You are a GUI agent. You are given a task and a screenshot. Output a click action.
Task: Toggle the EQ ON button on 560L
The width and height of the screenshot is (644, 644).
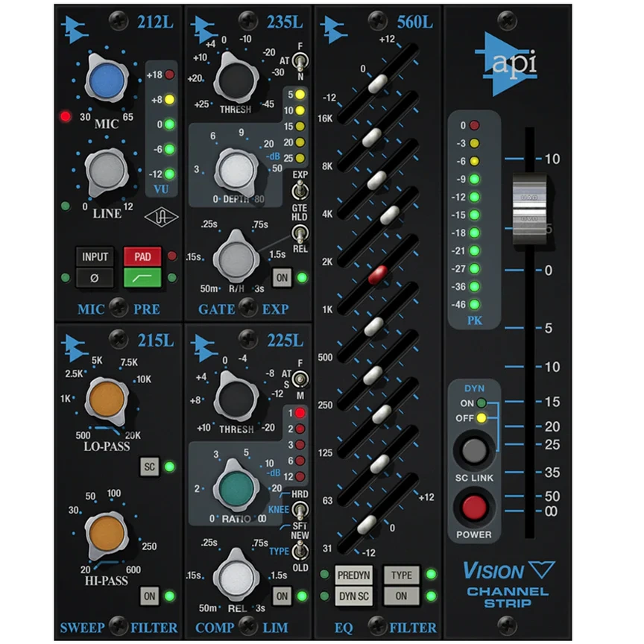(401, 596)
